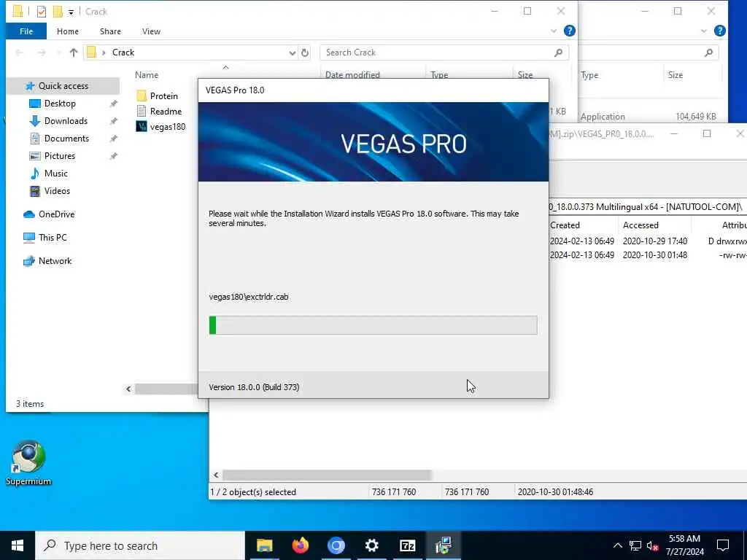Click the Accessed column header in 7-Zip
This screenshot has height=560, width=747.
pos(640,225)
